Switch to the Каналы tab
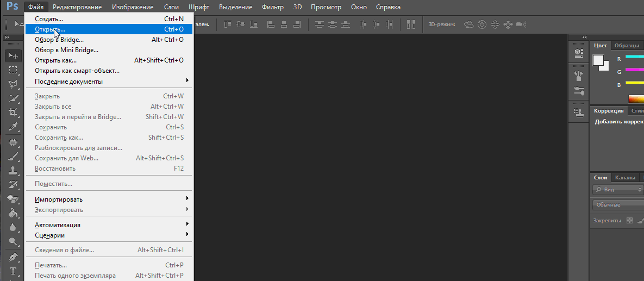The width and height of the screenshot is (644, 281). click(x=625, y=178)
